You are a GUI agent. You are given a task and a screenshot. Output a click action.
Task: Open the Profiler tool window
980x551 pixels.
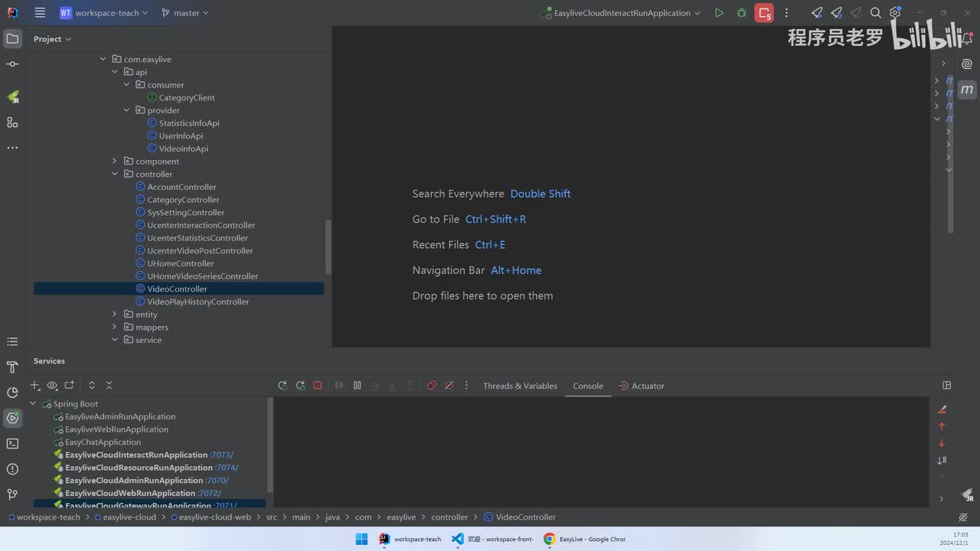pyautogui.click(x=12, y=393)
